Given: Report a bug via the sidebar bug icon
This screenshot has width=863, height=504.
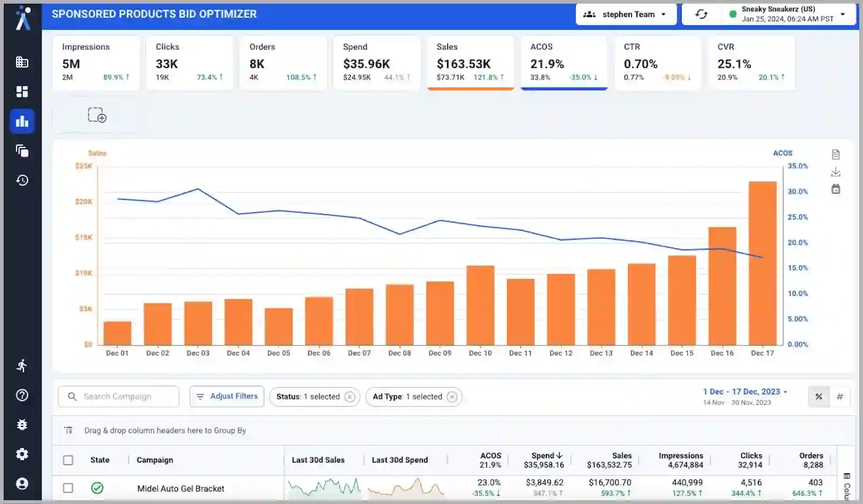Looking at the screenshot, I should [x=22, y=425].
